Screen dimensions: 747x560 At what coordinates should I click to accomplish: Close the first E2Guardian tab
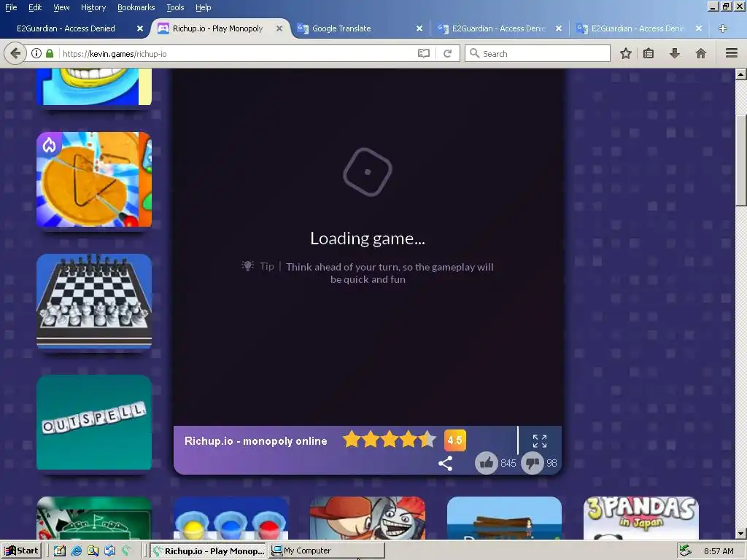click(139, 28)
